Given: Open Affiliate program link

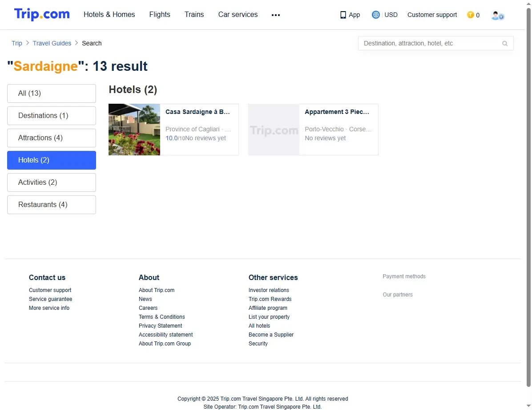Looking at the screenshot, I should (x=268, y=308).
